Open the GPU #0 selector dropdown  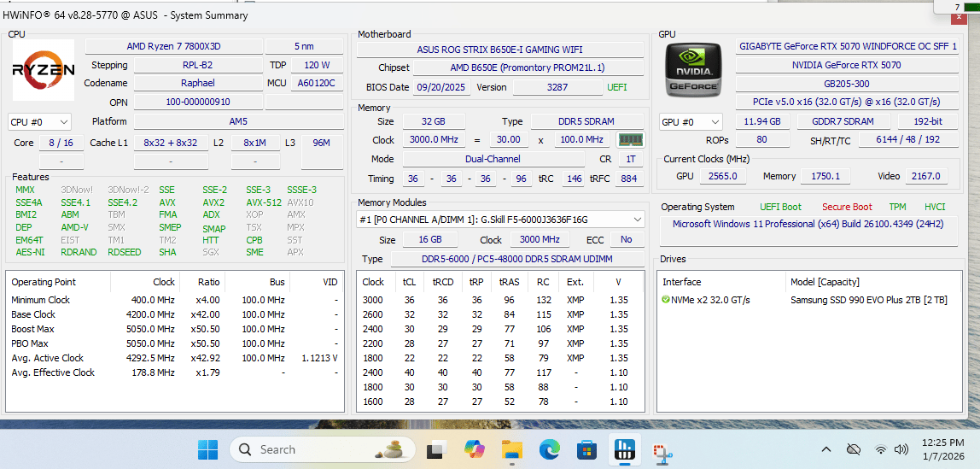(691, 121)
